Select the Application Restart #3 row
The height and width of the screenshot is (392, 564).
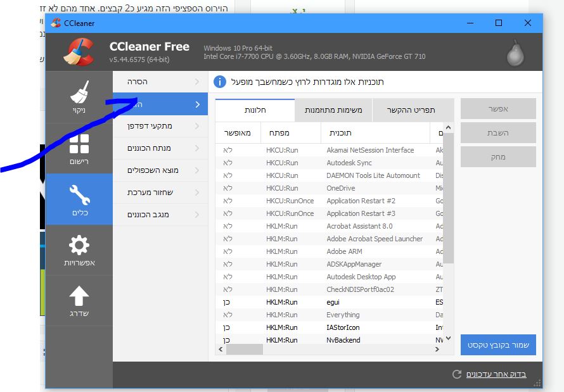[329, 213]
